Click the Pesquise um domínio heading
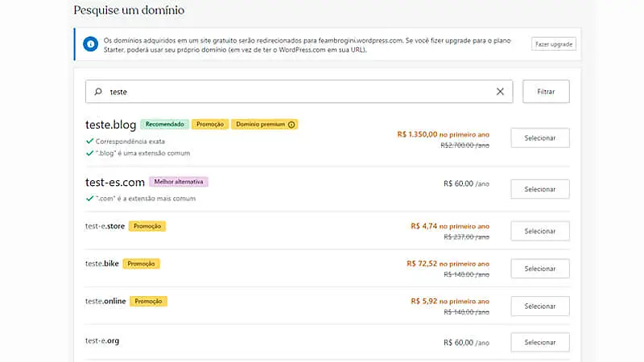Viewport: 644px width, 362px height. [x=129, y=10]
